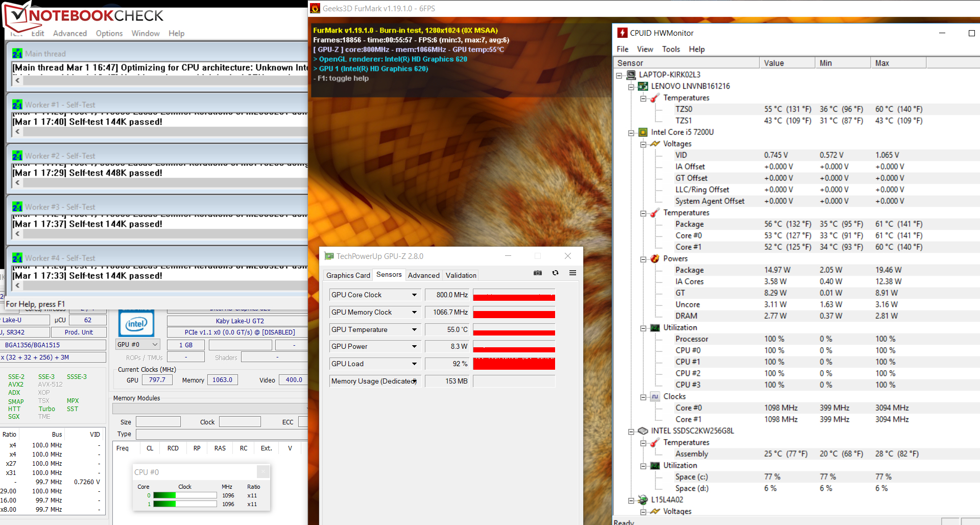Close the CPU #0 clock popup
This screenshot has height=525, width=980.
pos(263,472)
